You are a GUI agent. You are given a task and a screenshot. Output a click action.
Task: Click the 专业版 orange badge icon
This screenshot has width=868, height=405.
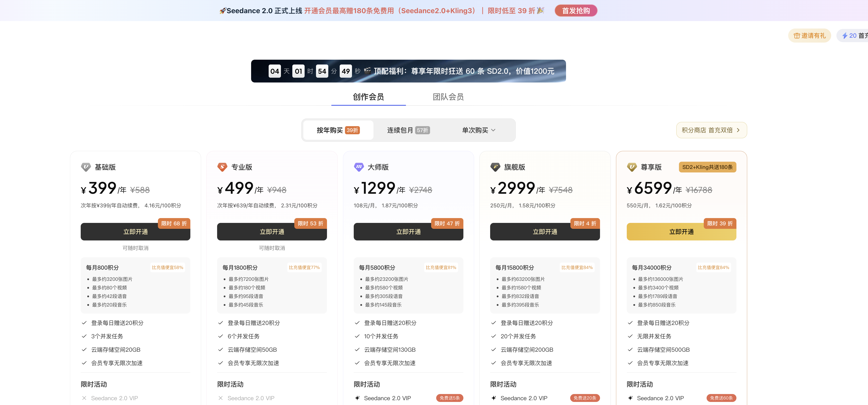coord(222,167)
